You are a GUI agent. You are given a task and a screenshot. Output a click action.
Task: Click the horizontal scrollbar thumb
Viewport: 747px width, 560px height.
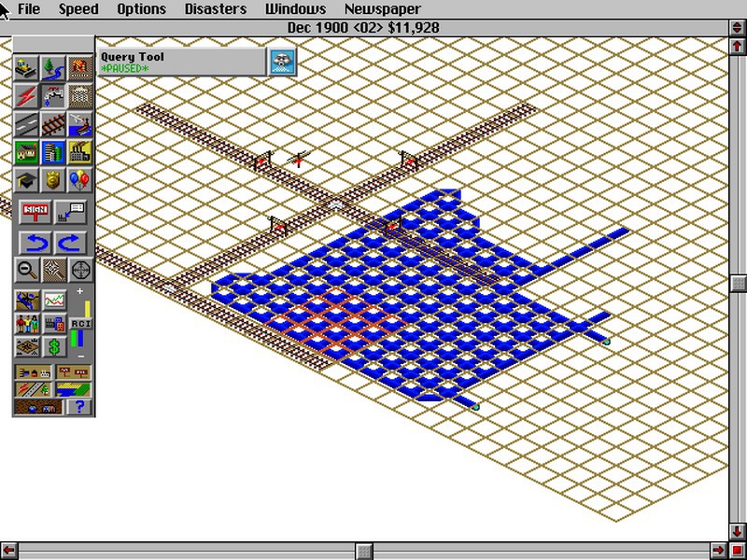point(364,551)
